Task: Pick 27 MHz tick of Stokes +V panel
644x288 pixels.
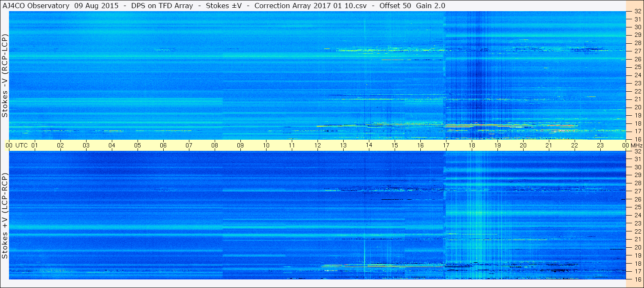Action: coord(637,191)
